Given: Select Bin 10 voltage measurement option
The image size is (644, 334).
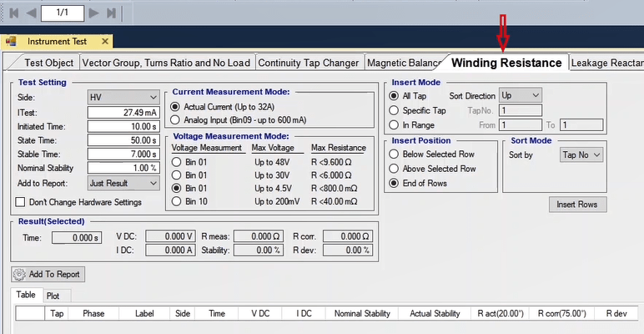Looking at the screenshot, I should pos(176,201).
